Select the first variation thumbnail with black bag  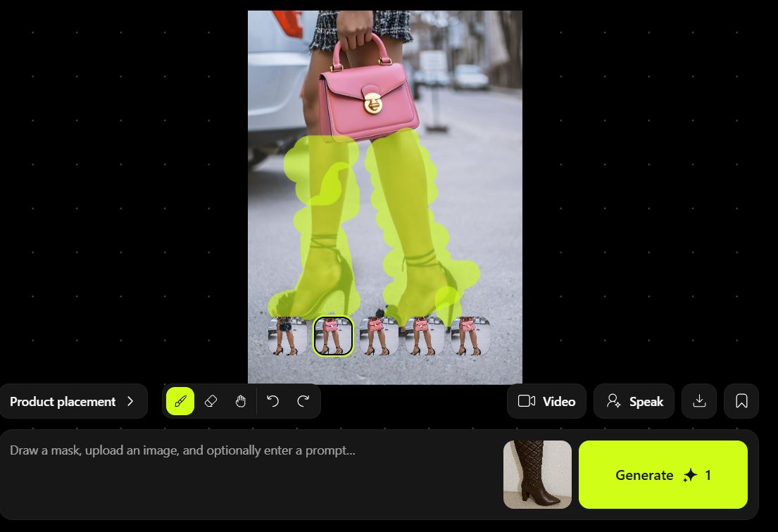(287, 336)
